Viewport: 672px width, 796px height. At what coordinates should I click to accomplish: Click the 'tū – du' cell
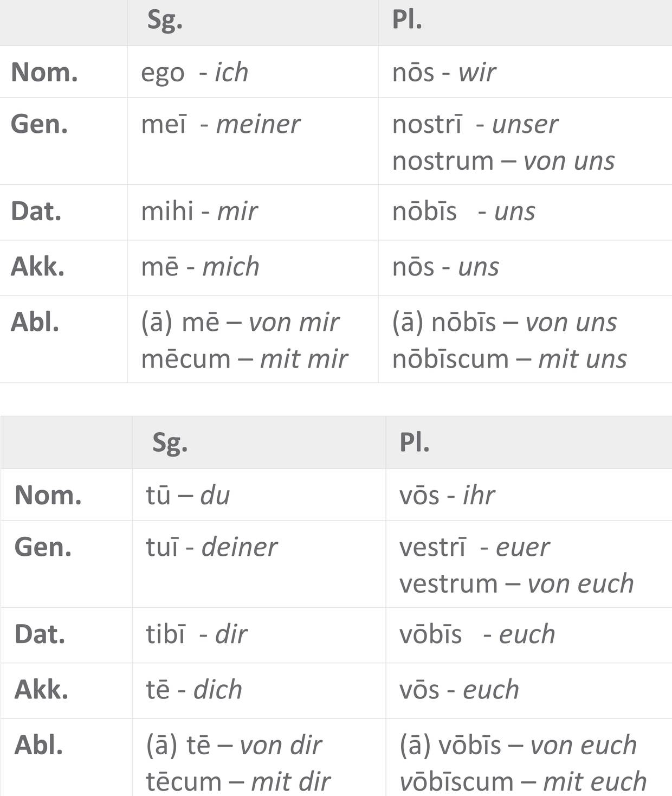tap(188, 495)
